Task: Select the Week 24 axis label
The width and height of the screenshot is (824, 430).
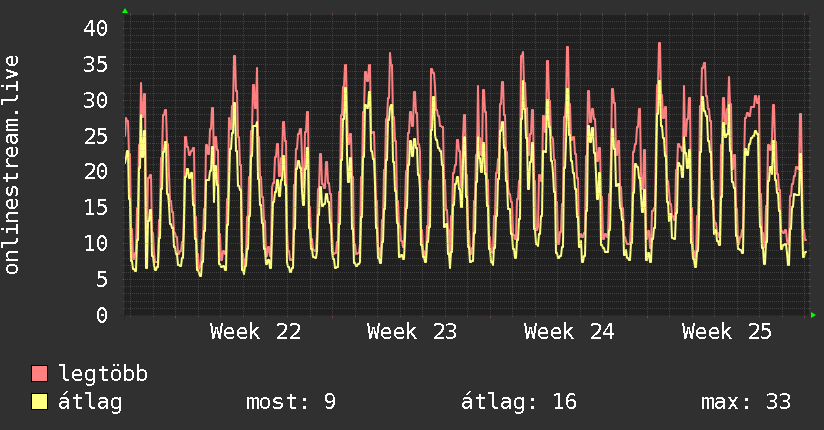Action: 569,332
